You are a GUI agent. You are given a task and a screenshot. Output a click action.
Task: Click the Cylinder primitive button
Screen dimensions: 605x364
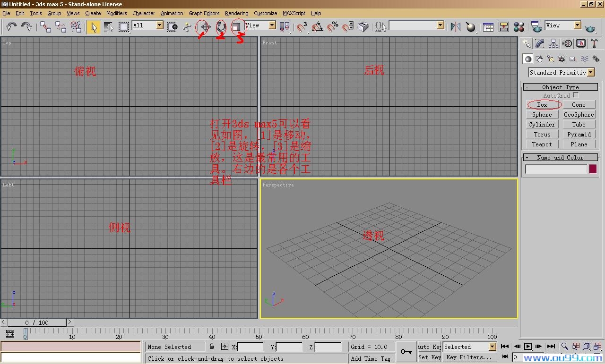tap(542, 125)
